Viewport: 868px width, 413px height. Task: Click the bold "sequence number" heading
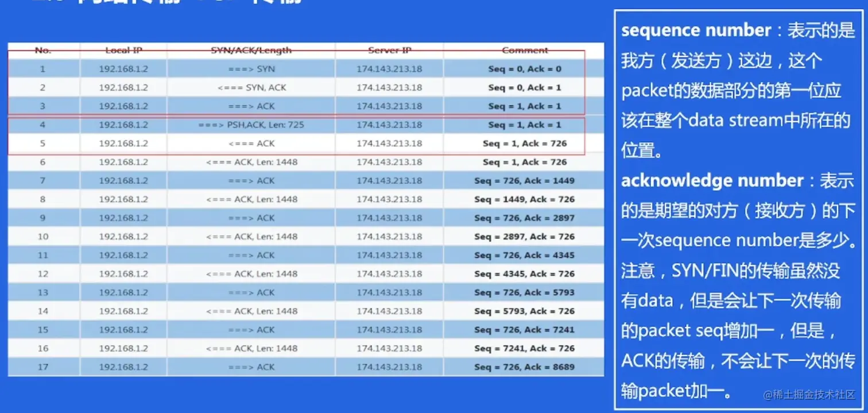(696, 30)
